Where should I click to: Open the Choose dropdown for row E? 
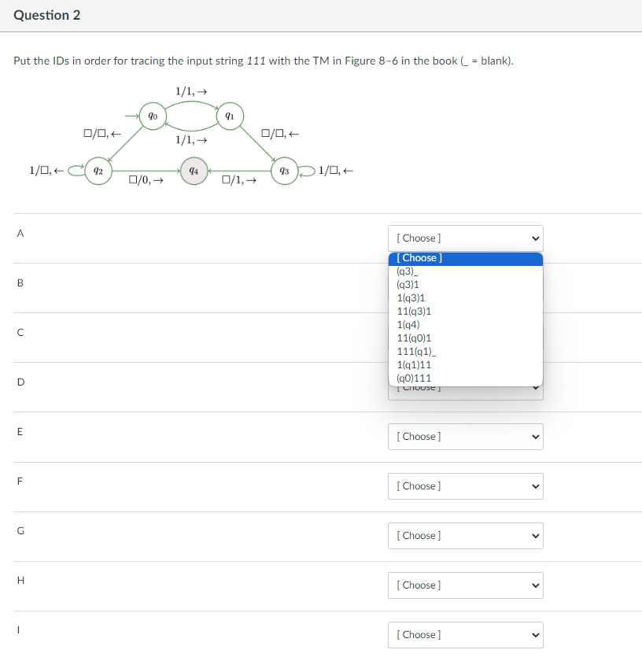point(465,436)
